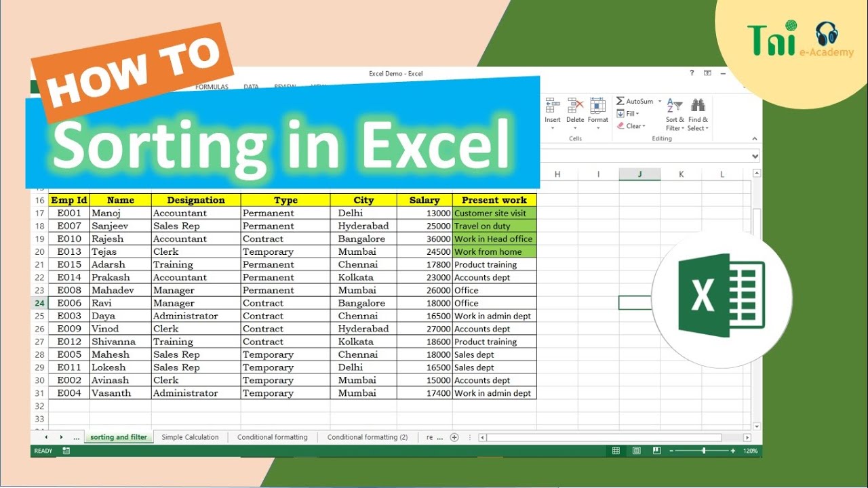Click the zoom in plus button
This screenshot has width=868, height=488.
pos(733,451)
